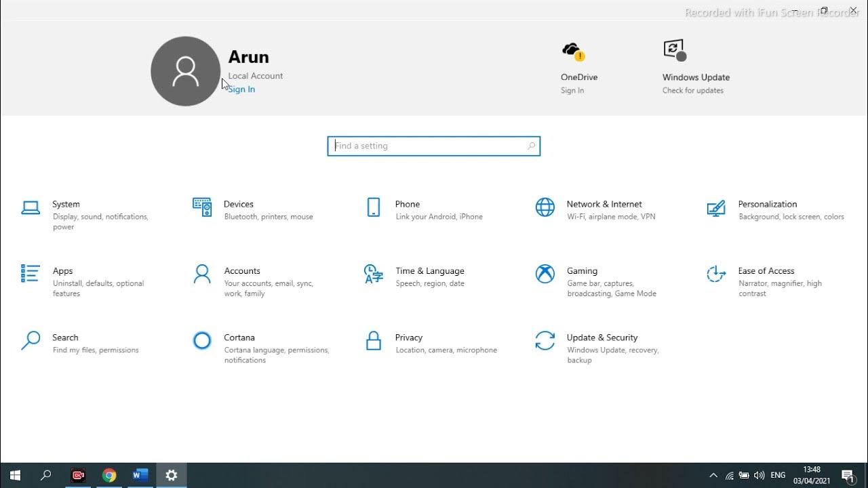
Task: Click 'Find my files, permissions' description
Action: click(x=96, y=350)
